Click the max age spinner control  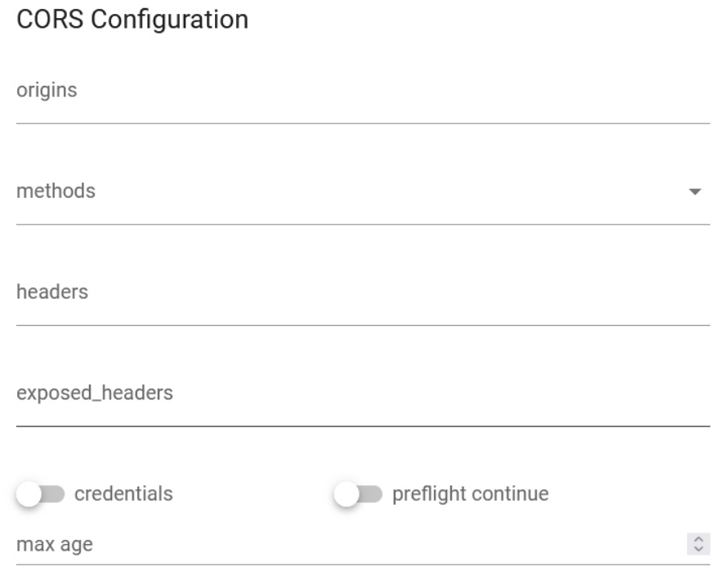pyautogui.click(x=698, y=544)
